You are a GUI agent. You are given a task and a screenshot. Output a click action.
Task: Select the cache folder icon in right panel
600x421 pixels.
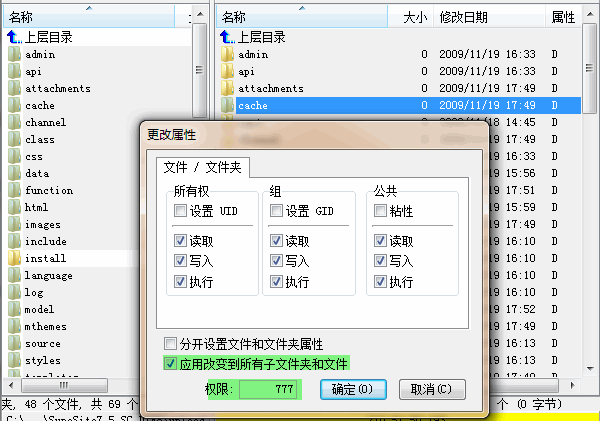coord(227,105)
